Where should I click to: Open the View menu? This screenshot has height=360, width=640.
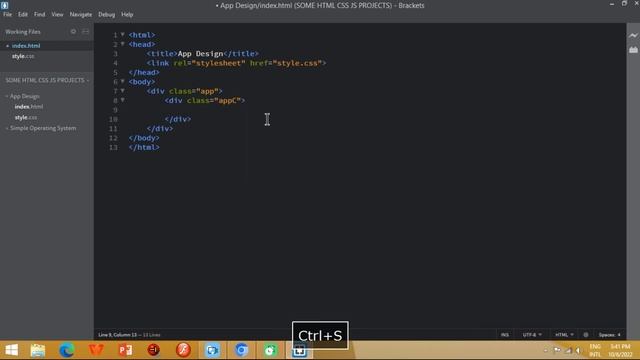(x=57, y=14)
